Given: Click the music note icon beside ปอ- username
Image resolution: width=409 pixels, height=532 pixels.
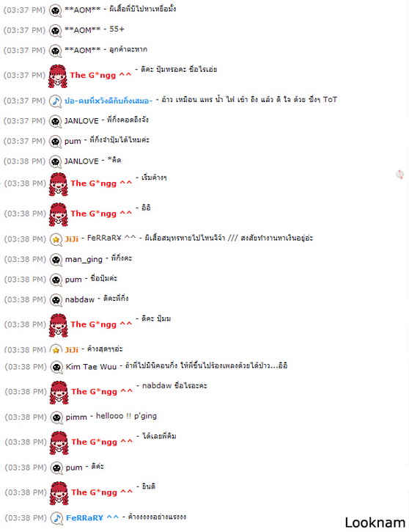Looking at the screenshot, I should click(x=56, y=101).
